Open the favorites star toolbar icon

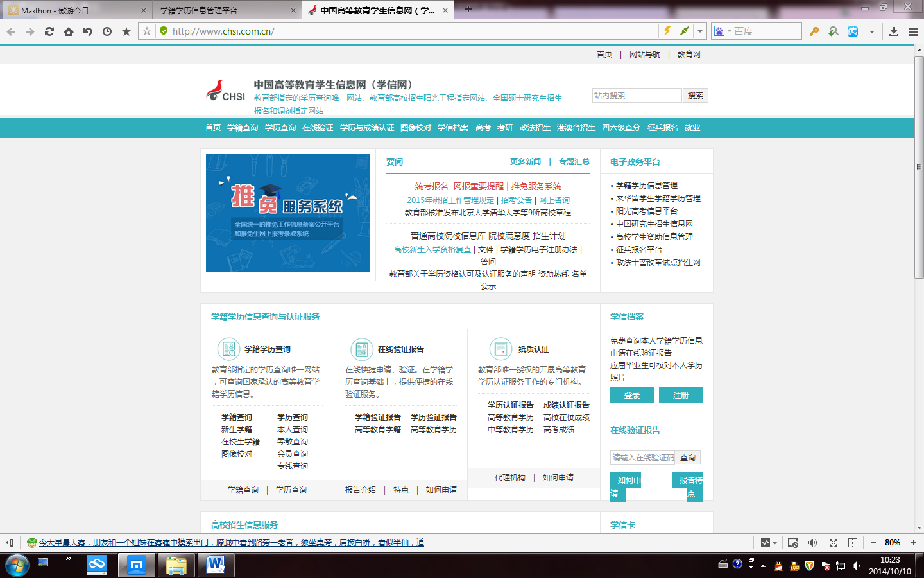(x=126, y=31)
